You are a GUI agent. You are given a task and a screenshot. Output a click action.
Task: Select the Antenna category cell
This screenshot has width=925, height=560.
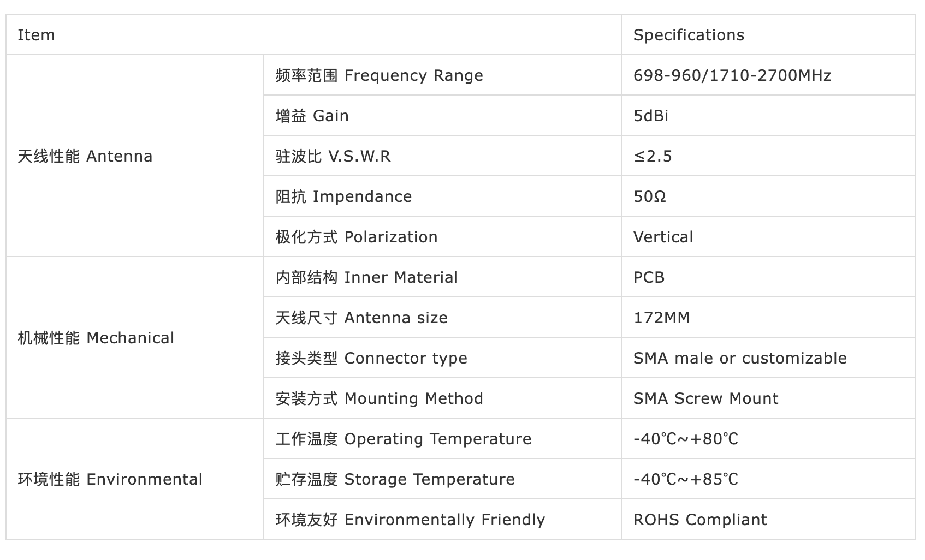tap(134, 156)
